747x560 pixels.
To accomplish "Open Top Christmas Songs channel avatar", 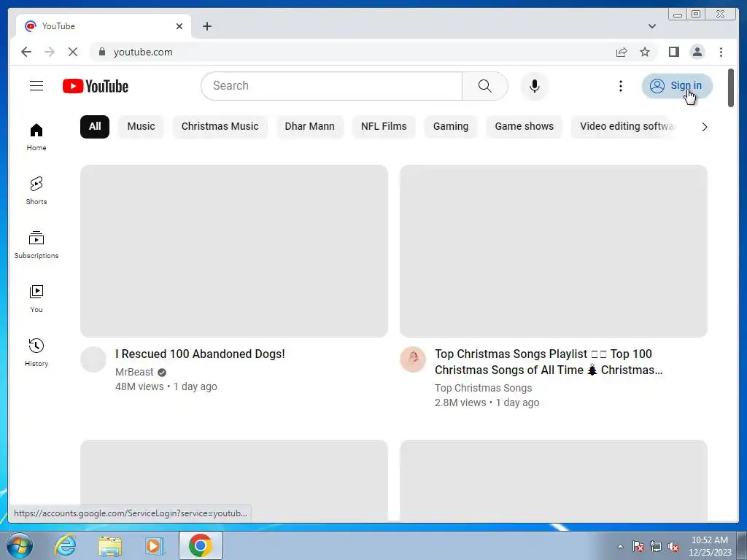I will tap(413, 359).
